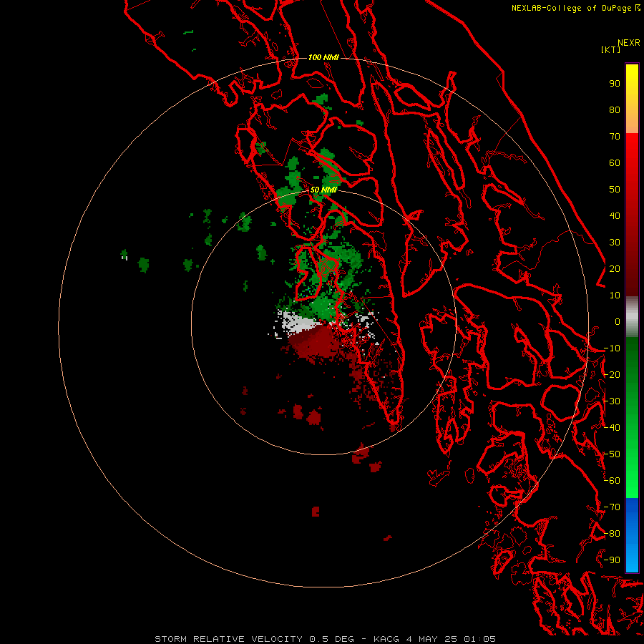Click the 60 value on velocity scale
The width and height of the screenshot is (644, 644).
point(615,163)
